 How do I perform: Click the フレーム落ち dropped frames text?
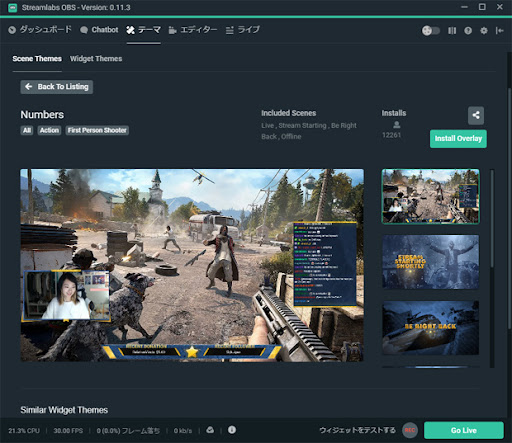click(128, 431)
